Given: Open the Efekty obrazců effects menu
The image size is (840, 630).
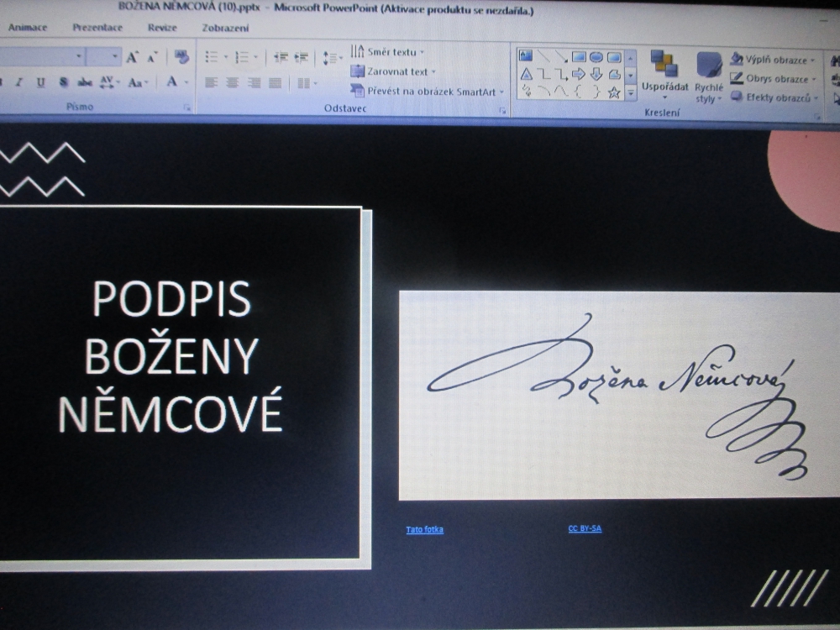Looking at the screenshot, I should (x=775, y=97).
